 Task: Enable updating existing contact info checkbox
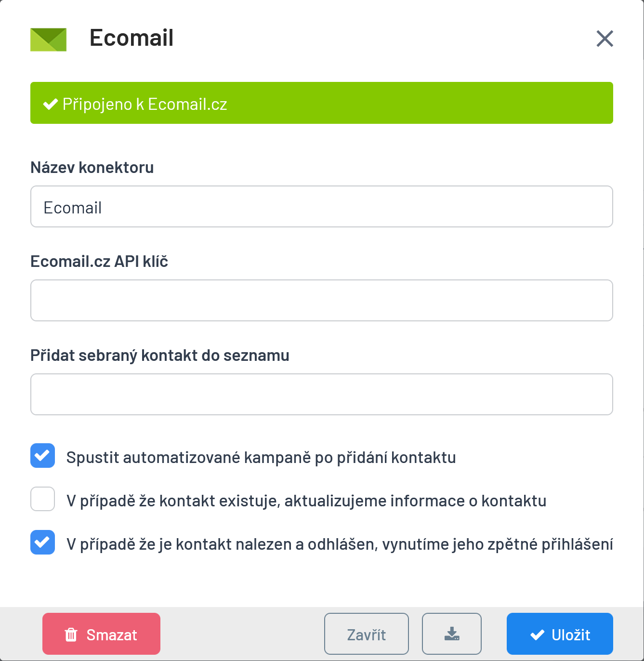tap(42, 499)
